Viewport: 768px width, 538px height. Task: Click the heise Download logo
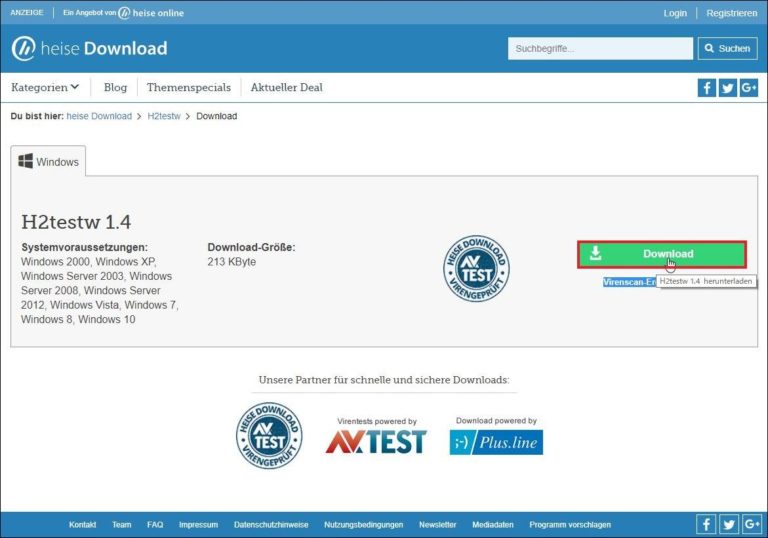[x=89, y=49]
